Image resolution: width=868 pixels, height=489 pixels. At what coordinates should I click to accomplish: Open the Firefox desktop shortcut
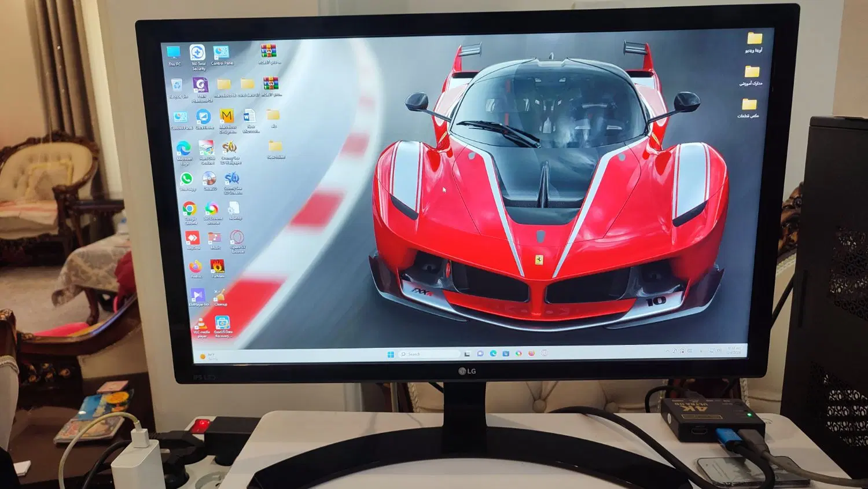click(x=196, y=269)
